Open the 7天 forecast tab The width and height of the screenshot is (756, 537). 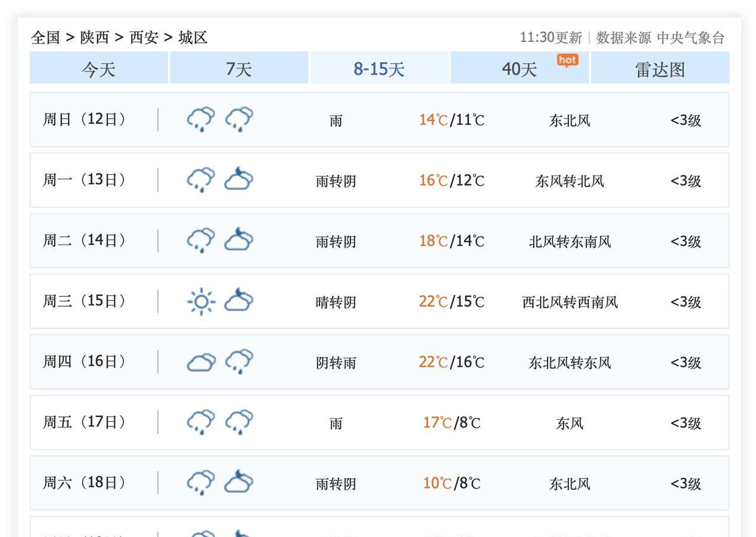[239, 69]
